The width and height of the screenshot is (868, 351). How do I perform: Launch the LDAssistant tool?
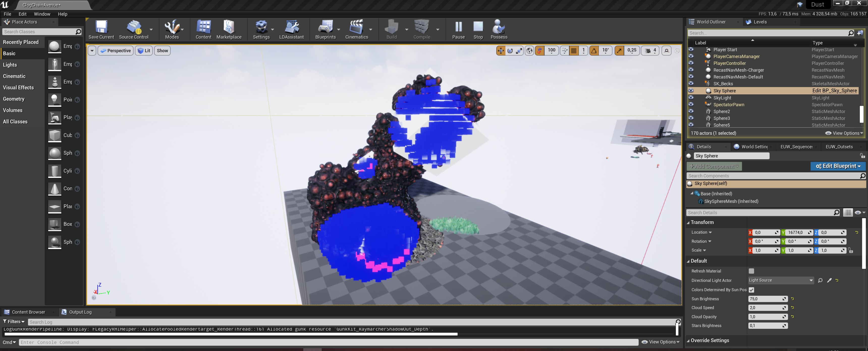coord(291,30)
